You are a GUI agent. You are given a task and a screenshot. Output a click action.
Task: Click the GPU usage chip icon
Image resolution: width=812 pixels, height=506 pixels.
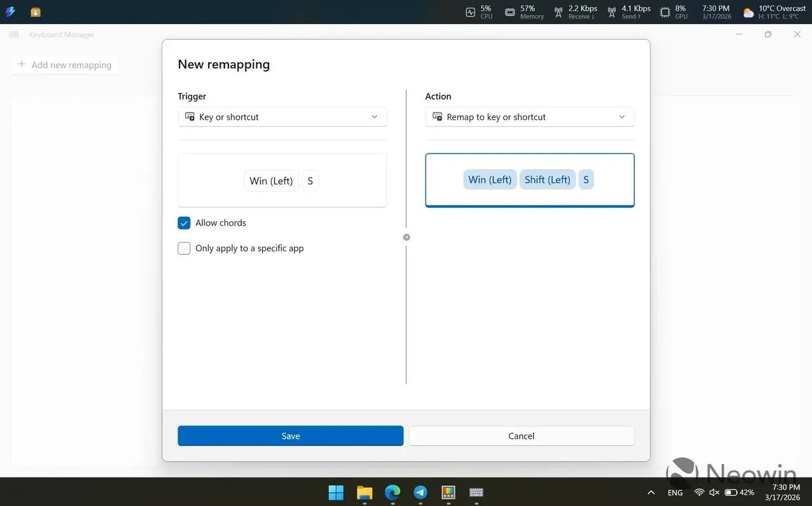click(665, 12)
